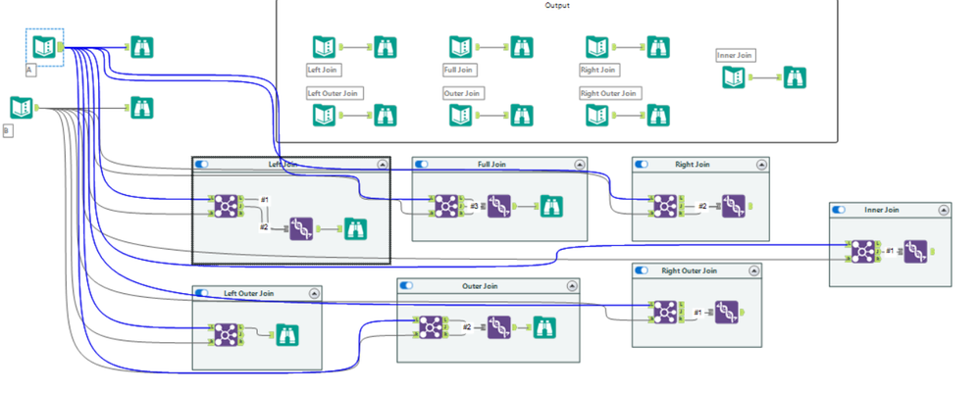Select the Join tool in Left Join container

pos(225,206)
